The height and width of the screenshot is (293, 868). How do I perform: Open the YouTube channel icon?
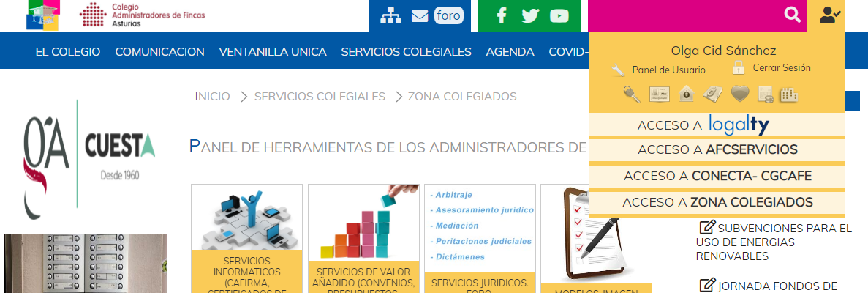click(559, 16)
